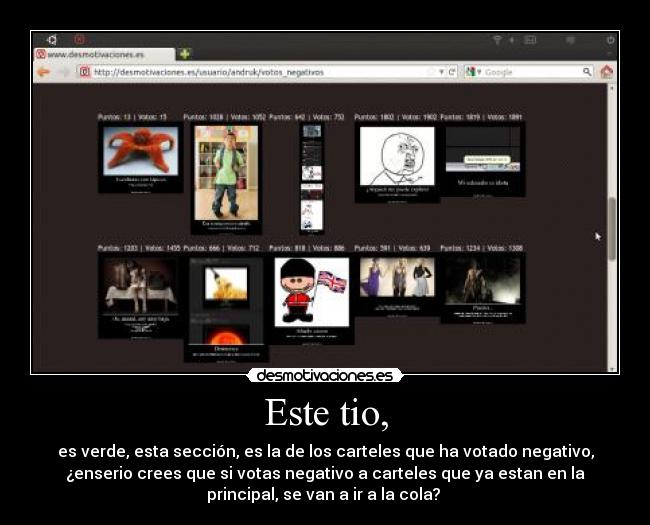This screenshot has width=650, height=525.
Task: Bookmark the page with the star icon
Action: pyautogui.click(x=431, y=72)
